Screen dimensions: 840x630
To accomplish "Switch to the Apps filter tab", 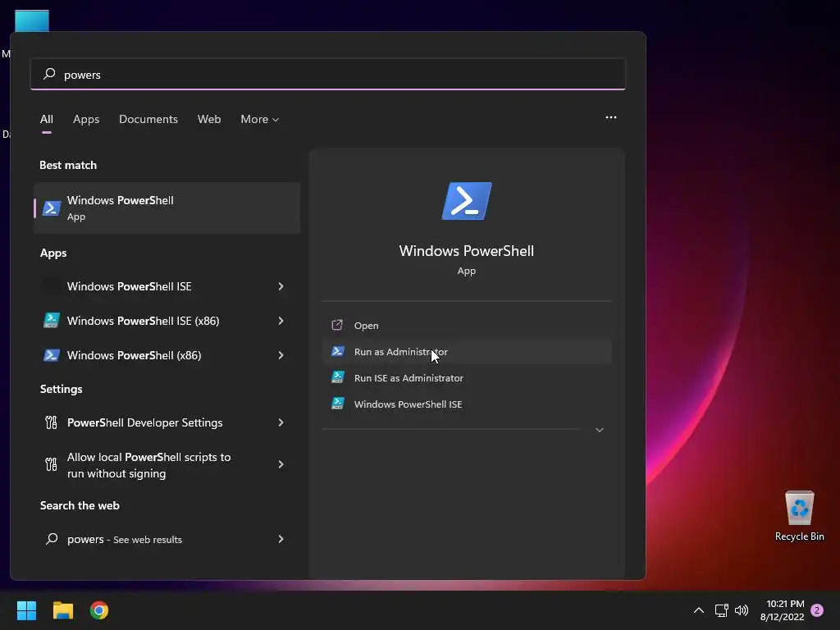I will pos(86,119).
